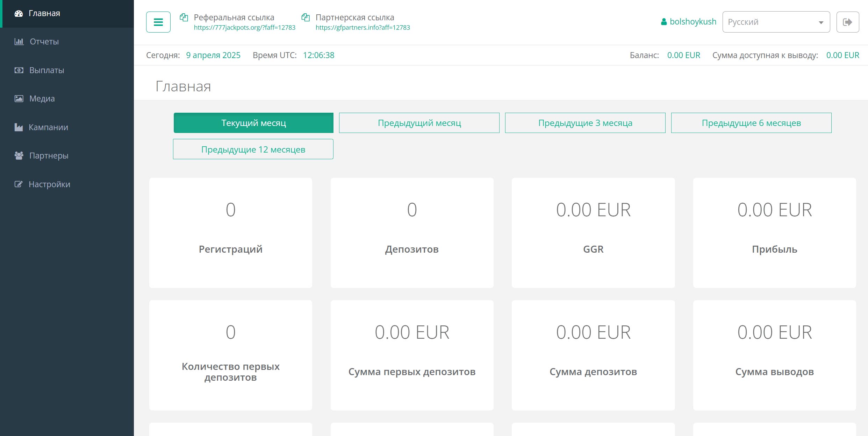This screenshot has width=868, height=436.
Task: Select the Текущий месяц period tab
Action: click(253, 123)
